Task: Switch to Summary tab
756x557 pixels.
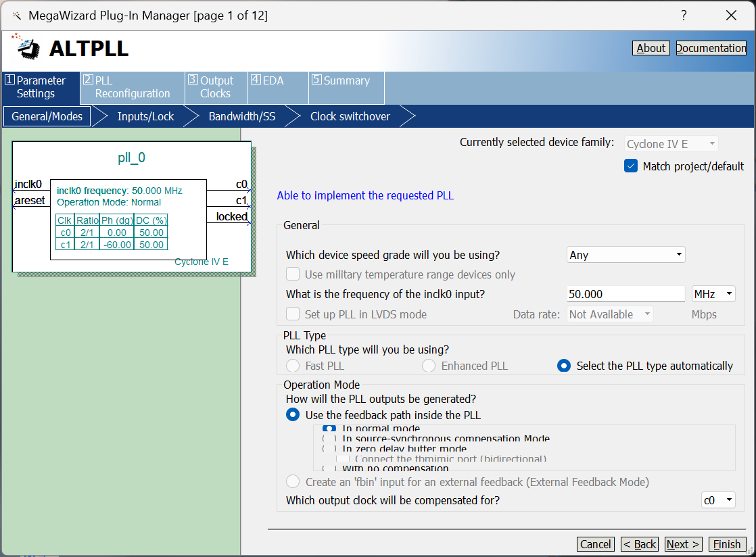Action: [x=346, y=87]
